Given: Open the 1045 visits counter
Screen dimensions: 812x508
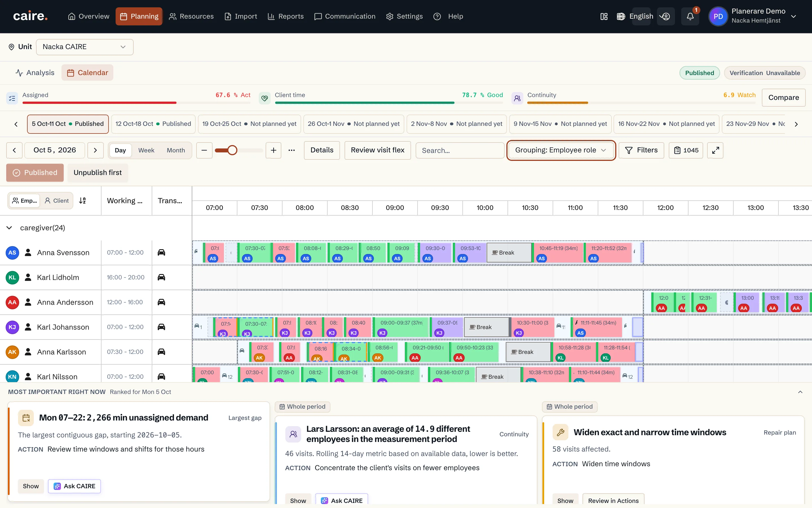Looking at the screenshot, I should 686,150.
